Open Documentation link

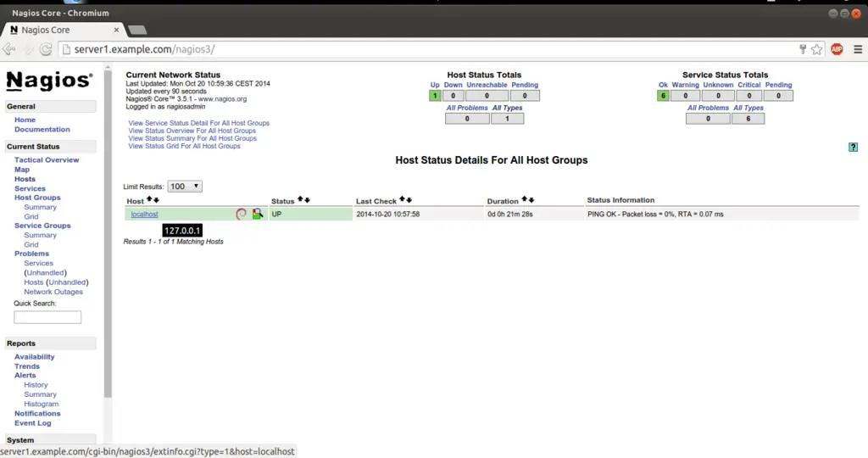pyautogui.click(x=42, y=129)
